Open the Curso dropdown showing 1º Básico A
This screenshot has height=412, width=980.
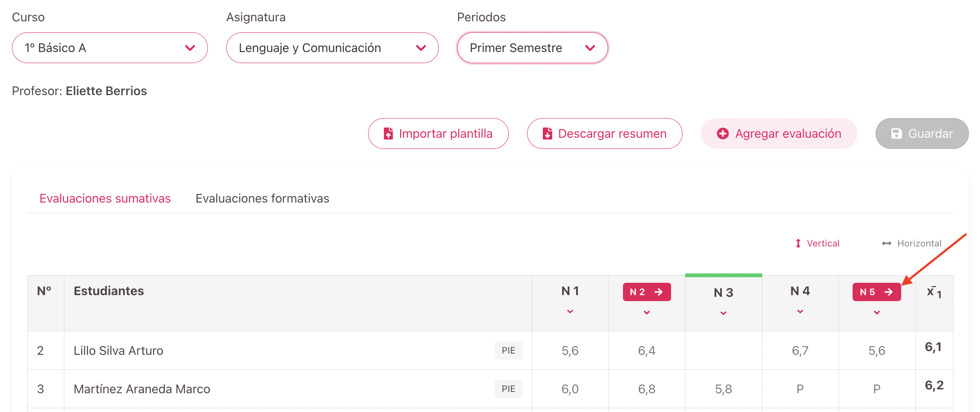point(110,48)
